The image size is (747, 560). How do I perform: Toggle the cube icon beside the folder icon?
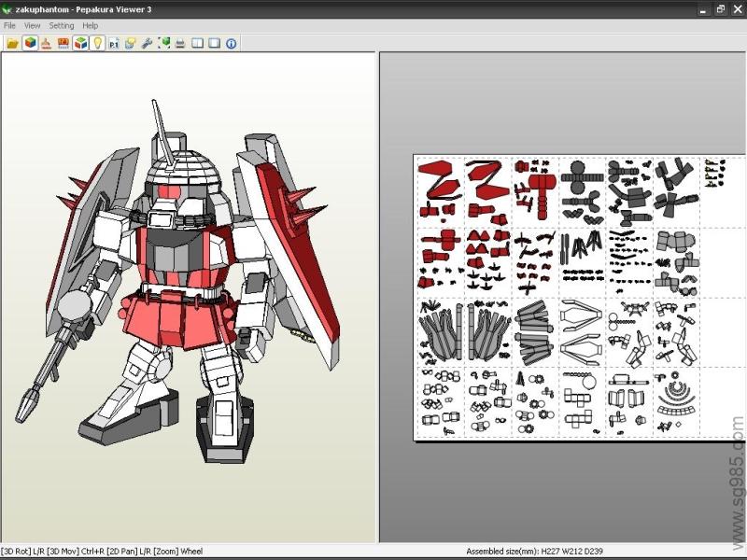pos(30,43)
